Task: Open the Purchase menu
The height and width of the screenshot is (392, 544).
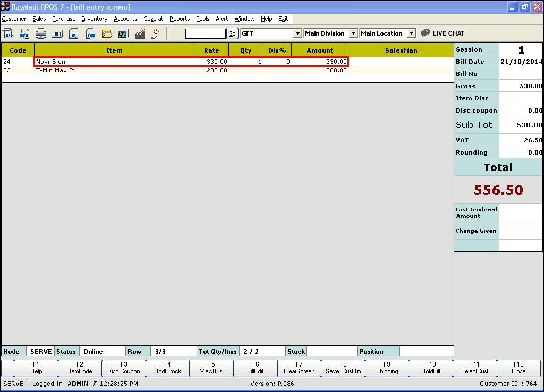Action: pyautogui.click(x=64, y=19)
